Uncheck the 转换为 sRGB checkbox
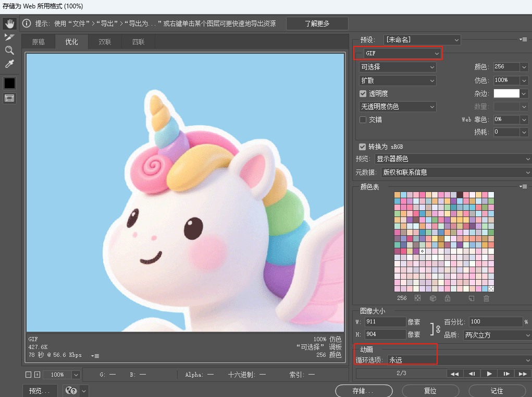Screen dimensions: 532x397 (362, 147)
